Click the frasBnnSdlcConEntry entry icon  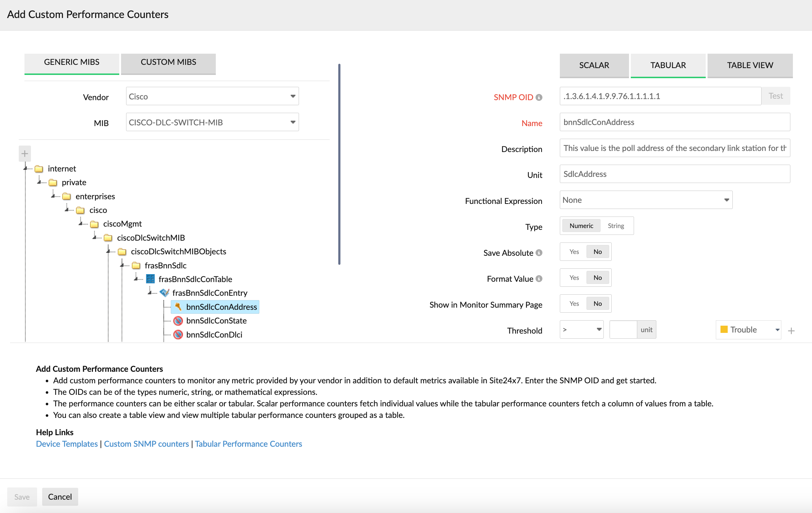coord(164,293)
